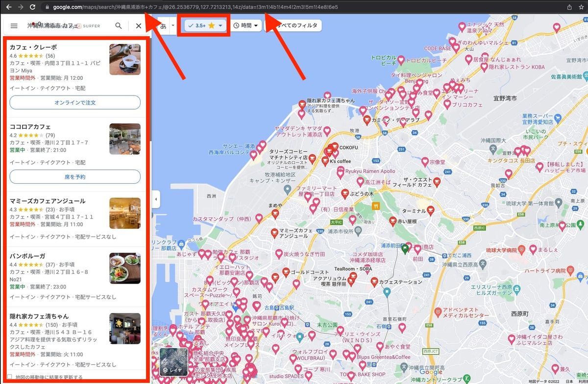Open the 隠れ家カフェ清ちゃん result title in list
The height and width of the screenshot is (384, 588).
[x=39, y=316]
